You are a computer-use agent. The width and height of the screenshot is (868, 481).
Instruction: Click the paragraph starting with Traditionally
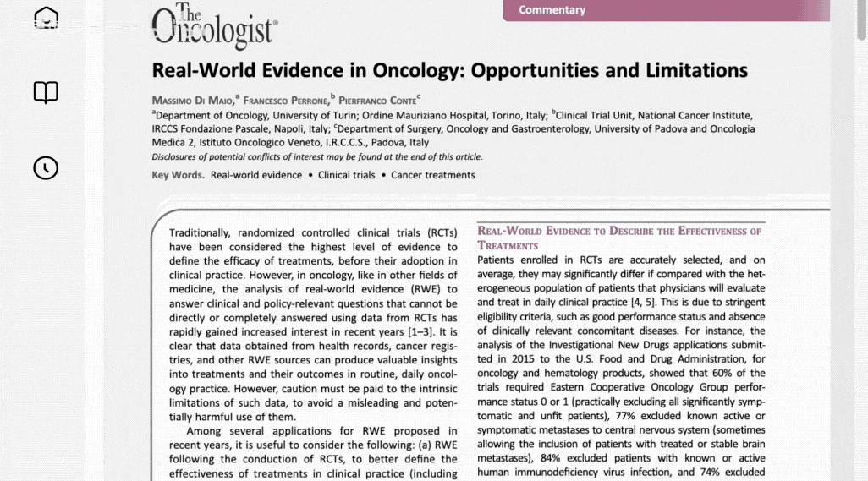[313, 325]
